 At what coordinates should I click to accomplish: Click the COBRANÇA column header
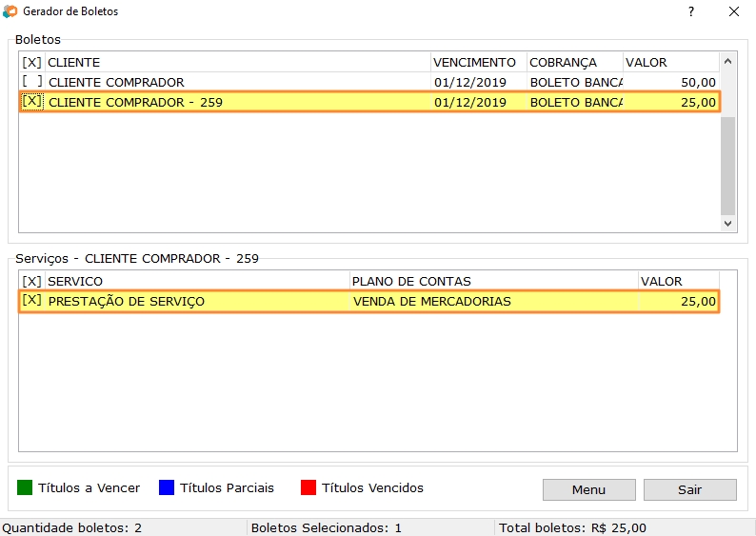coord(573,63)
